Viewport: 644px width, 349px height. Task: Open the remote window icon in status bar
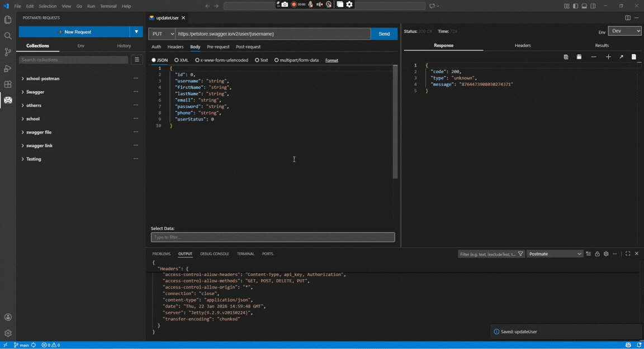click(5, 345)
